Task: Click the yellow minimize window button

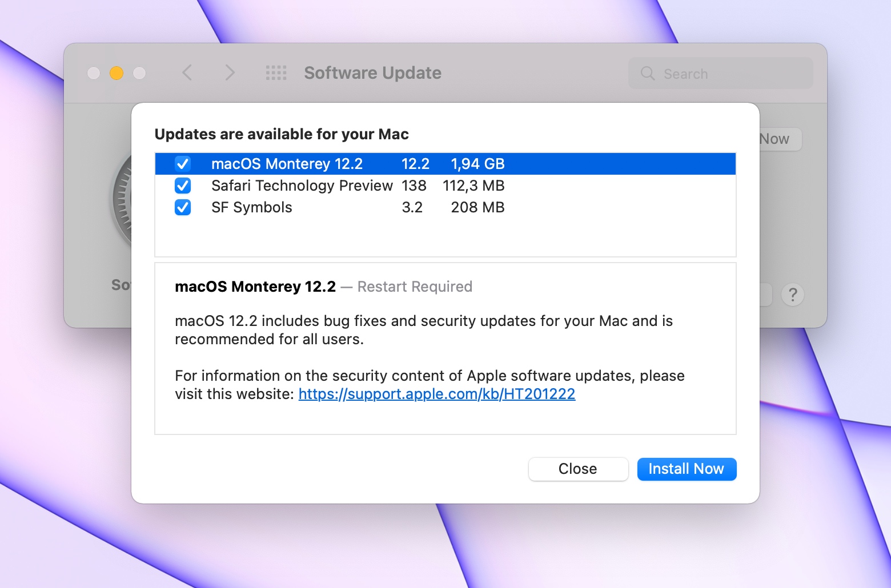Action: coord(117,73)
